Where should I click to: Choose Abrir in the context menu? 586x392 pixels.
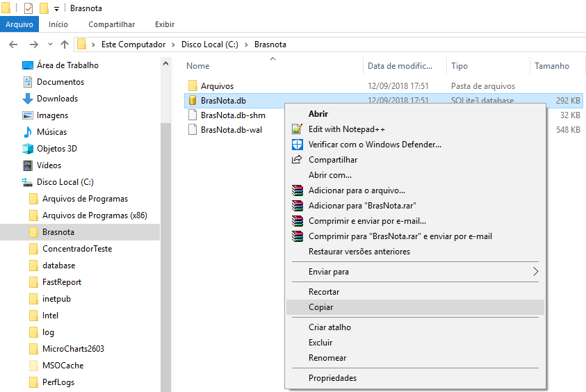coord(415,114)
